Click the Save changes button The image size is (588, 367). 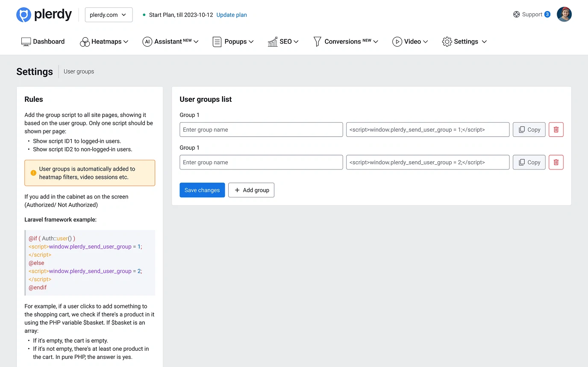(x=202, y=190)
